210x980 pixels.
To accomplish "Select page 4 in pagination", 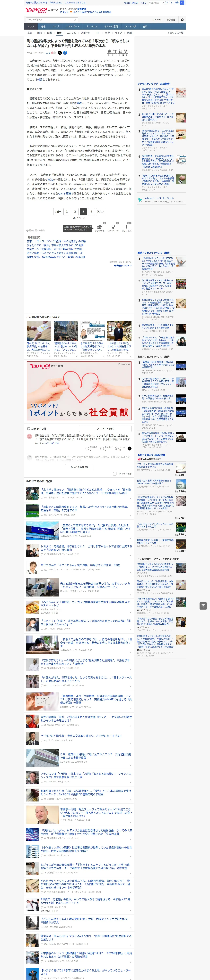I will (91, 212).
